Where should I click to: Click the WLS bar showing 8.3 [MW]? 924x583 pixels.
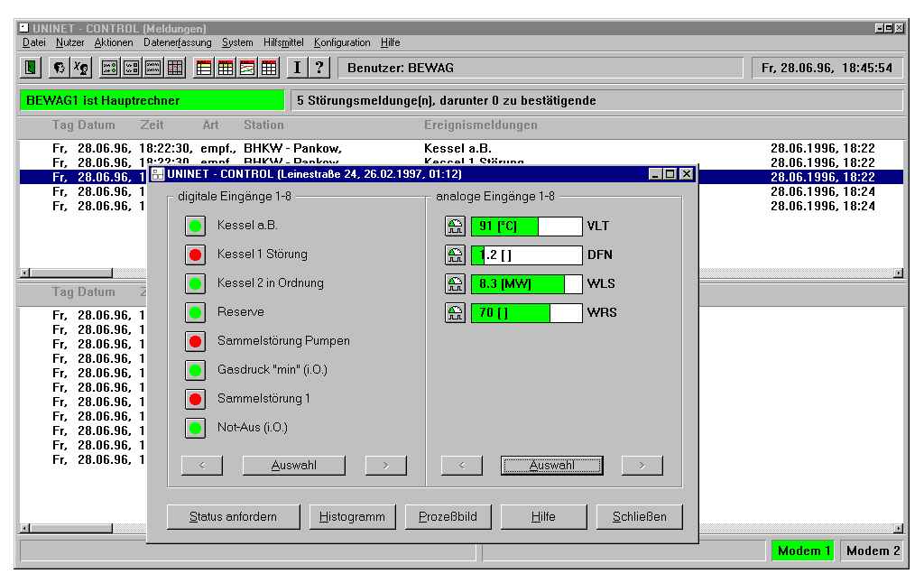pos(527,283)
